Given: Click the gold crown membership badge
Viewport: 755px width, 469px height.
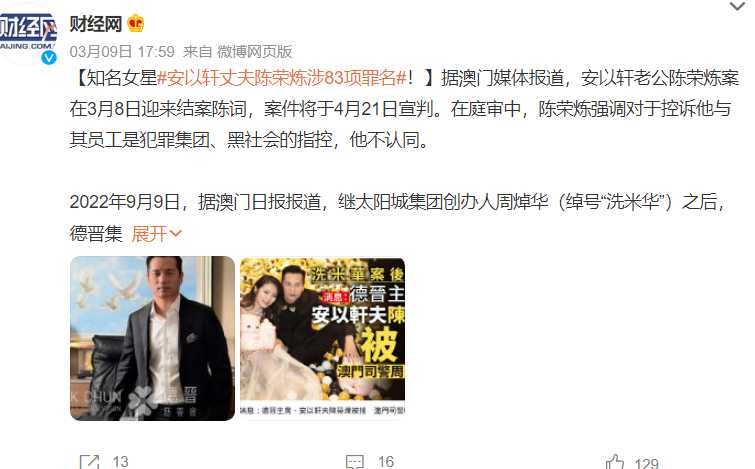Looking at the screenshot, I should 136,23.
